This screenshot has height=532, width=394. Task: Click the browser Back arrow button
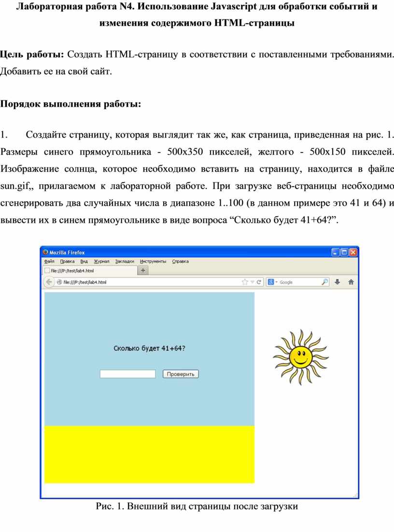[49, 282]
